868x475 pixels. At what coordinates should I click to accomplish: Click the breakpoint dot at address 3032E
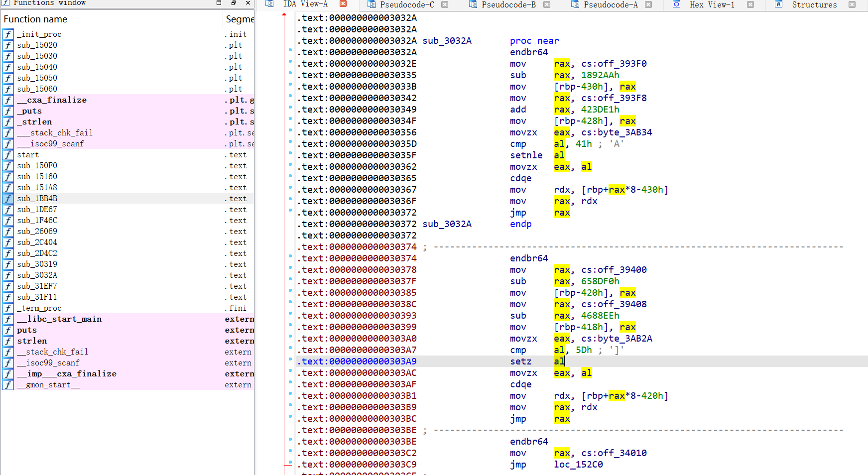(290, 61)
